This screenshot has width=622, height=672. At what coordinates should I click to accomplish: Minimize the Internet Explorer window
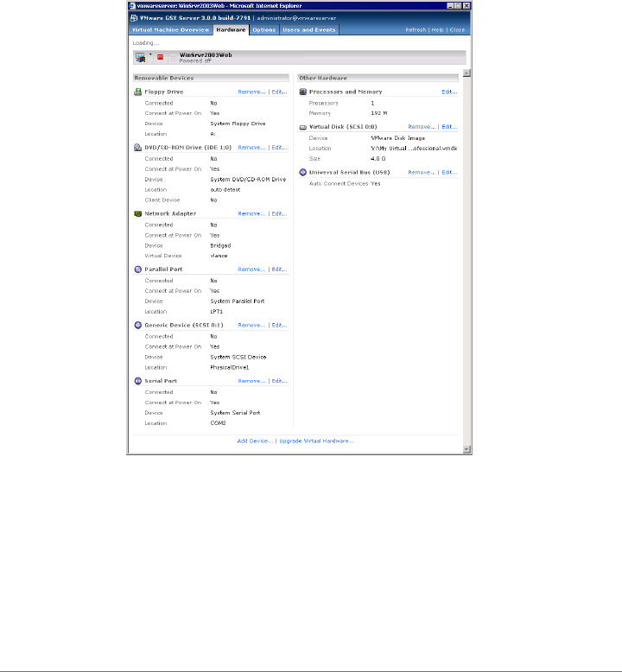pos(450,6)
